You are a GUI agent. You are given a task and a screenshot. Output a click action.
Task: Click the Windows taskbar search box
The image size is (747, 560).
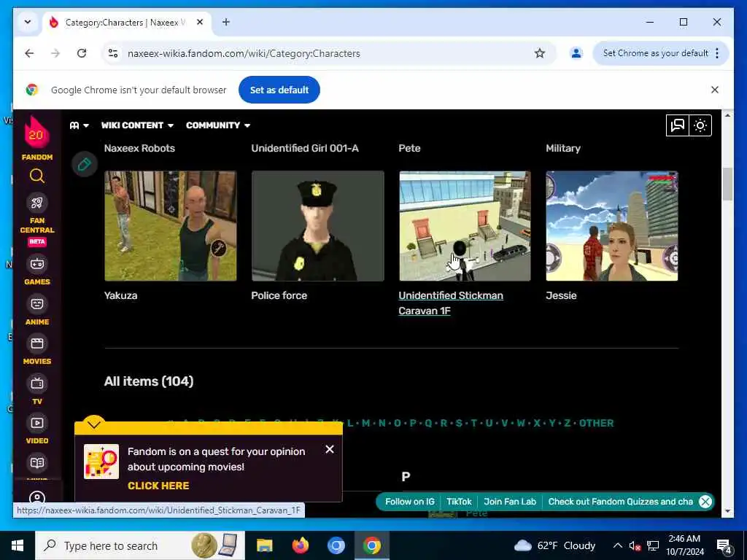click(x=140, y=545)
